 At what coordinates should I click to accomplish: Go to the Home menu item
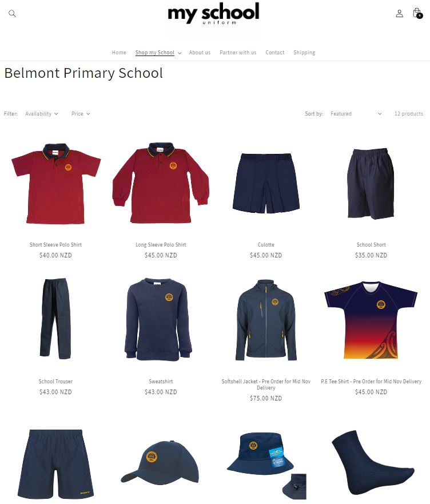coord(119,53)
